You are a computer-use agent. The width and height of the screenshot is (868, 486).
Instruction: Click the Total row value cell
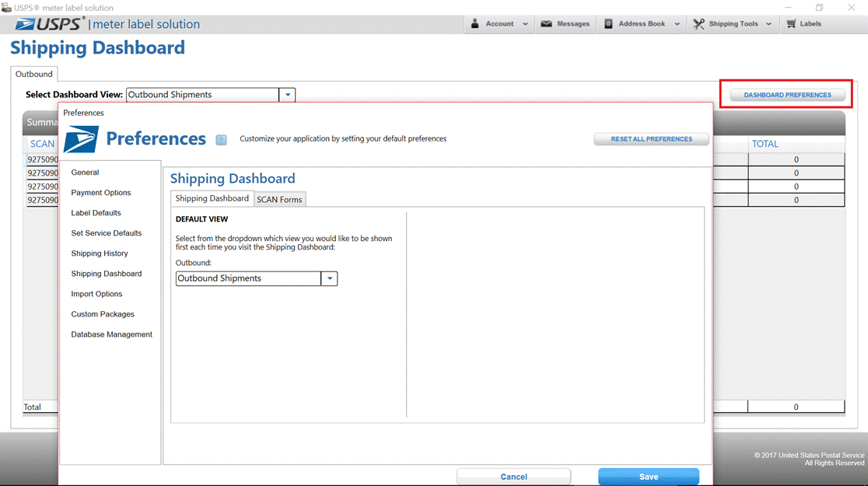[796, 407]
